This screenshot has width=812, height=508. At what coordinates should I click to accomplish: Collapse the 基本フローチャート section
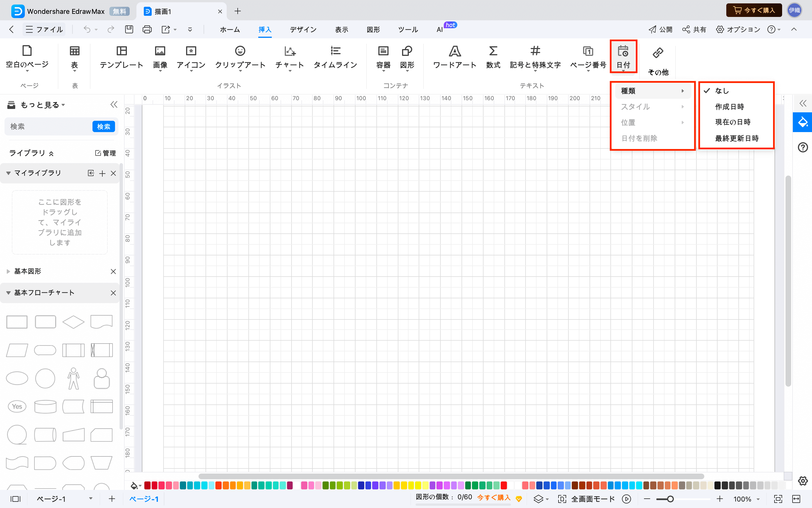click(8, 293)
